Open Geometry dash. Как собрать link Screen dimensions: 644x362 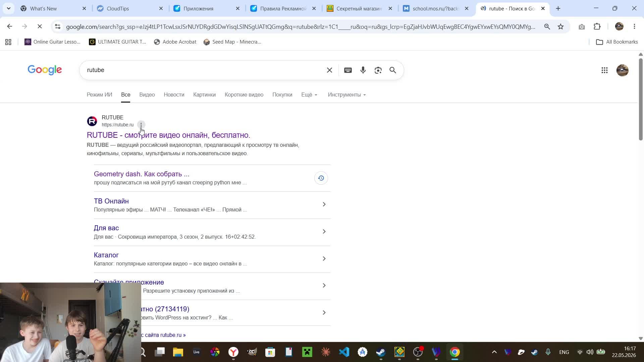(x=142, y=174)
